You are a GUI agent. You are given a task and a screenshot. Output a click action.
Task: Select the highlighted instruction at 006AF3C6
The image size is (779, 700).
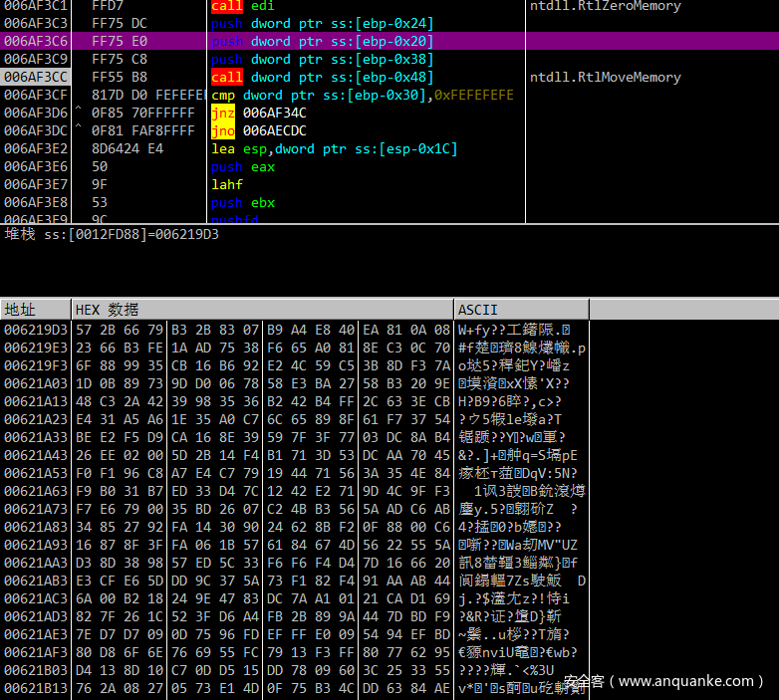coord(321,41)
